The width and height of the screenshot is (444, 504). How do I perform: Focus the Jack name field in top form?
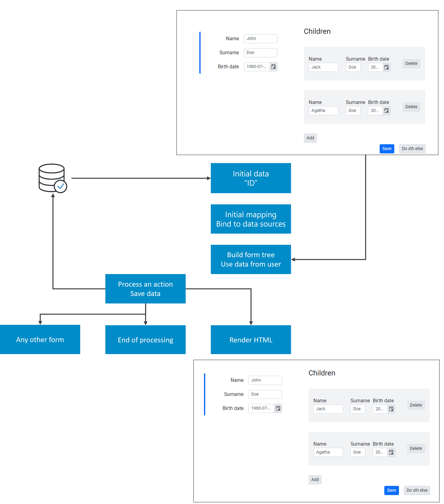pyautogui.click(x=323, y=67)
